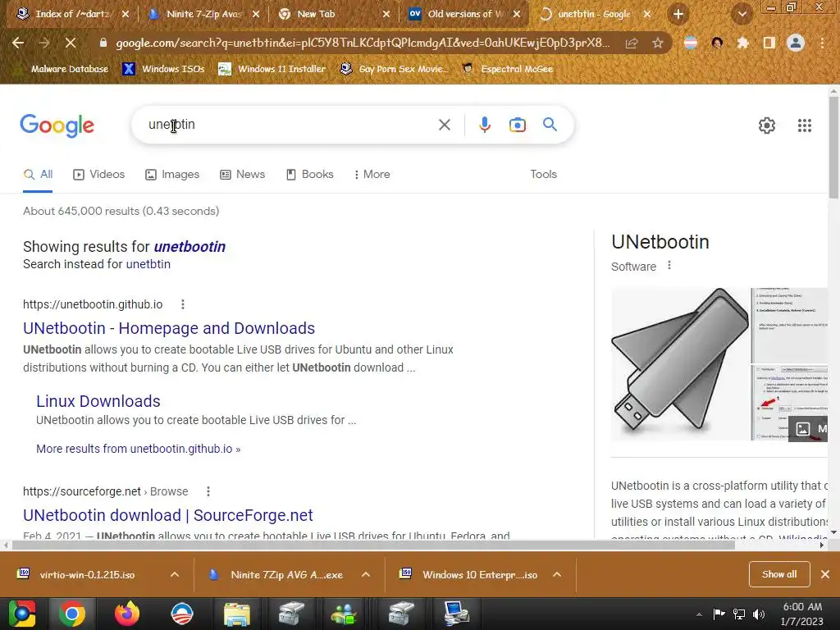Viewport: 840px width, 630px height.
Task: Open the share page icon in address bar
Action: [x=632, y=43]
